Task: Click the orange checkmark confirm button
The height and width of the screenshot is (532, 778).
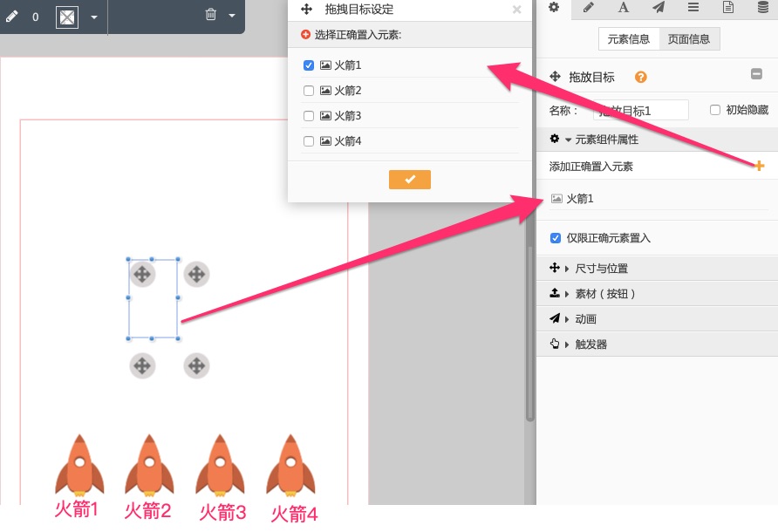Action: 410,179
